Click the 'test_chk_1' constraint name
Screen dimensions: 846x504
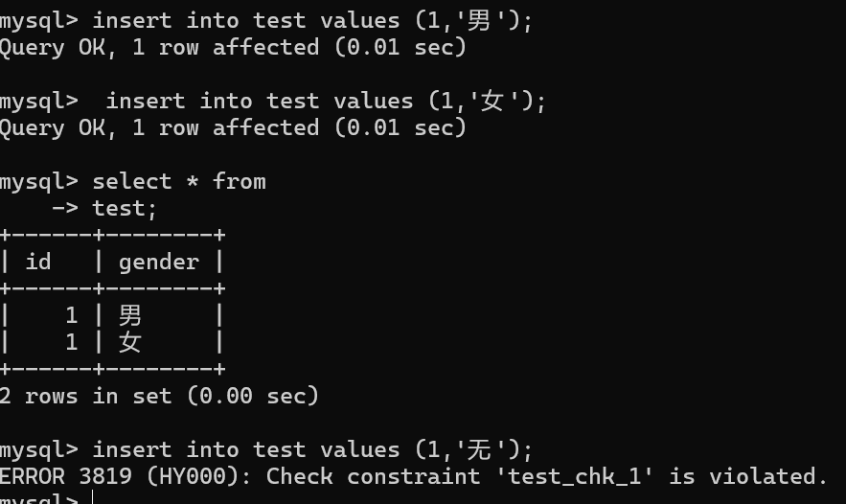pyautogui.click(x=574, y=477)
